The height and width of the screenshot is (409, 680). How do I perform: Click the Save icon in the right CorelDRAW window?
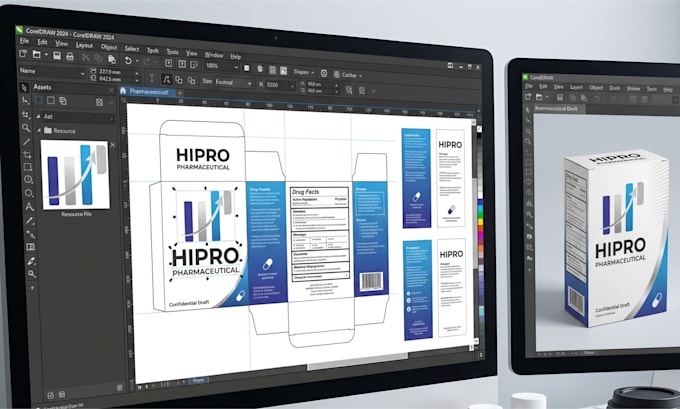point(560,98)
